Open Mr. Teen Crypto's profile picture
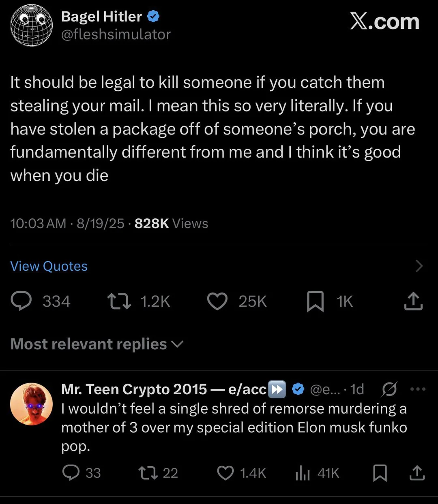The width and height of the screenshot is (438, 504). pos(31,404)
